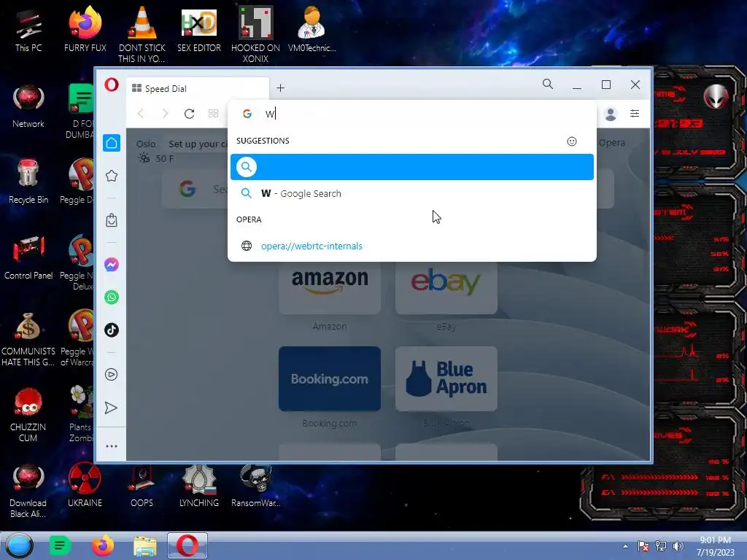Click the 'HOOKED ON XONIX' desktop icon
Image resolution: width=747 pixels, height=560 pixels.
(256, 34)
